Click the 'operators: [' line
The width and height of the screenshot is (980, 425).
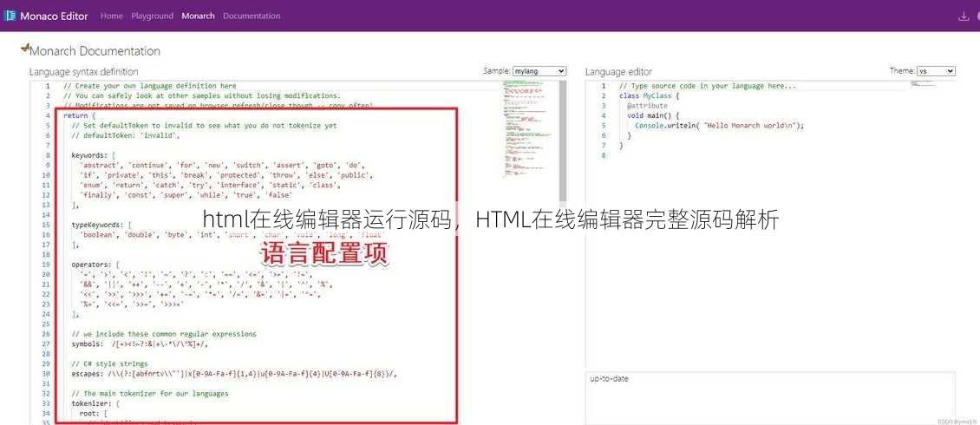95,265
